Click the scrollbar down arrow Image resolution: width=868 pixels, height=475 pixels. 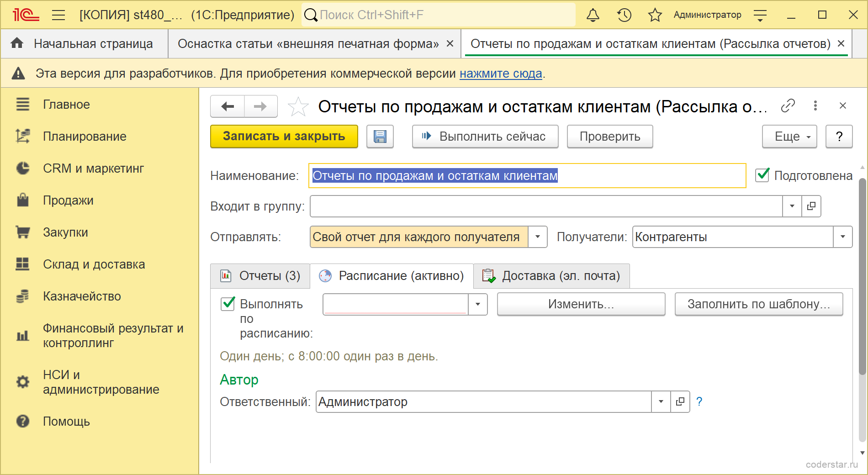(863, 453)
